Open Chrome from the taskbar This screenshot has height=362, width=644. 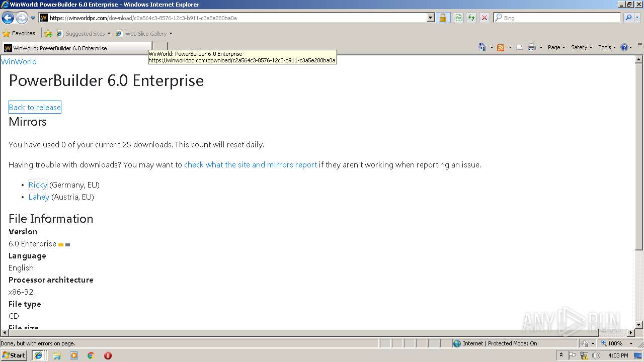(x=91, y=355)
